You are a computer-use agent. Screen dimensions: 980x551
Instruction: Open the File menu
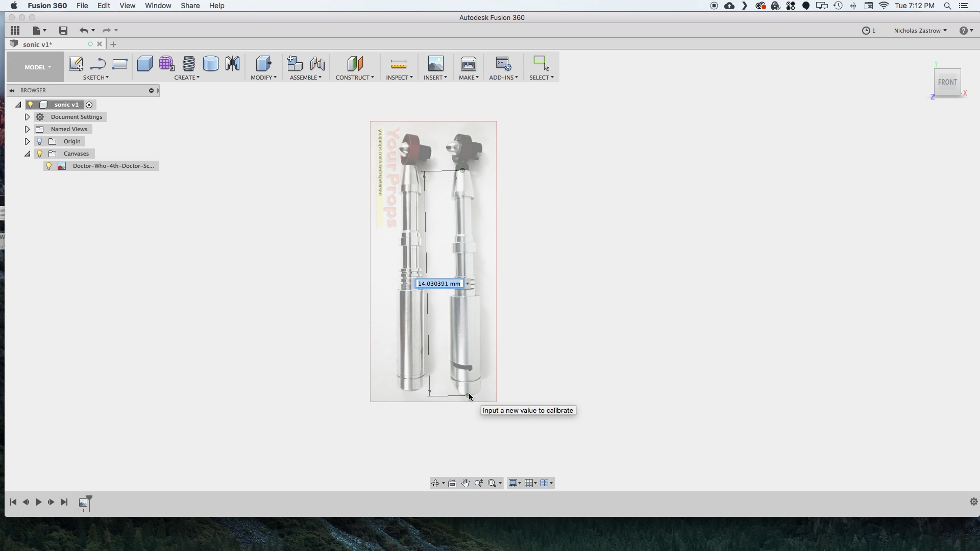click(82, 6)
